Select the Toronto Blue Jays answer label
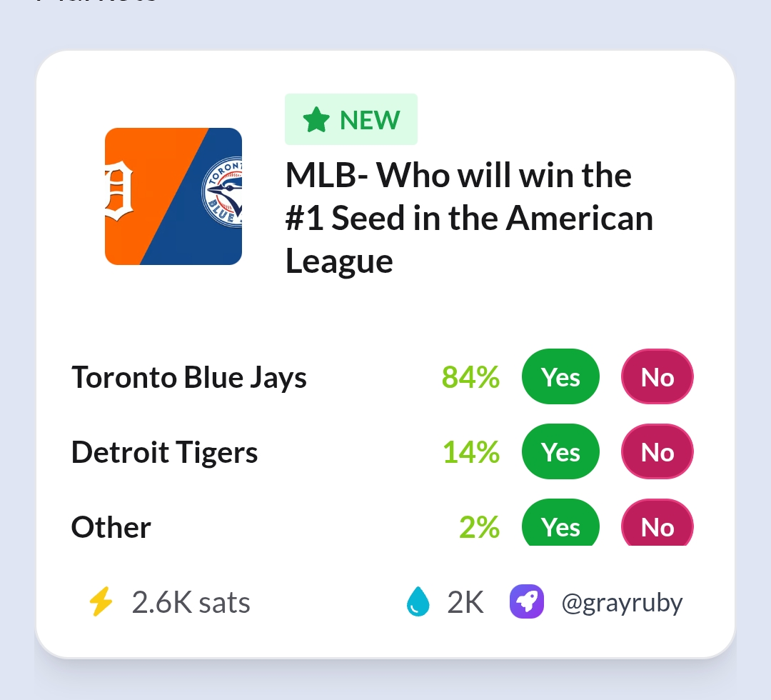This screenshot has width=771, height=700. click(x=189, y=378)
